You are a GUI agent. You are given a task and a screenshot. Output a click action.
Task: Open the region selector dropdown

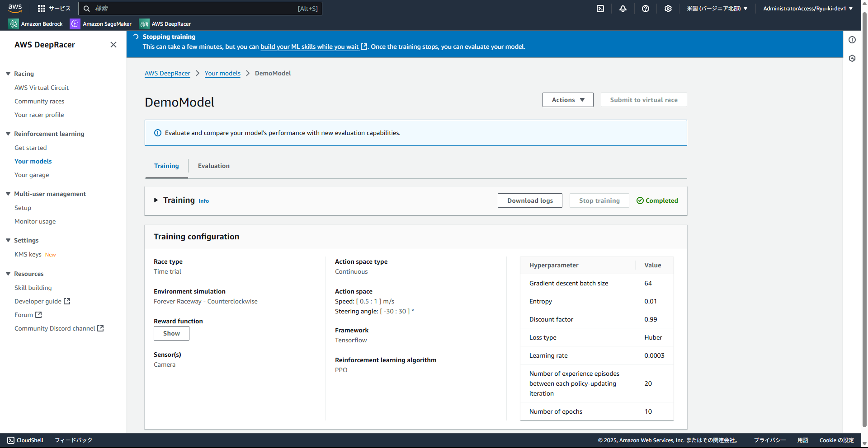click(x=717, y=9)
